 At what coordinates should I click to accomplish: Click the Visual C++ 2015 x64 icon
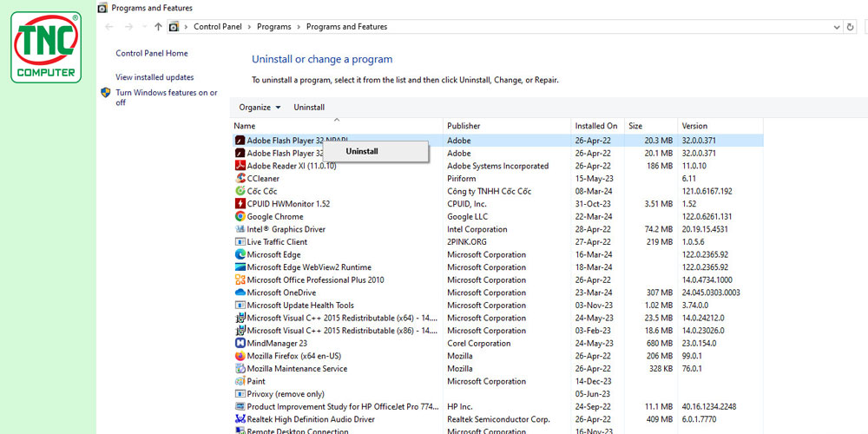pyautogui.click(x=240, y=318)
